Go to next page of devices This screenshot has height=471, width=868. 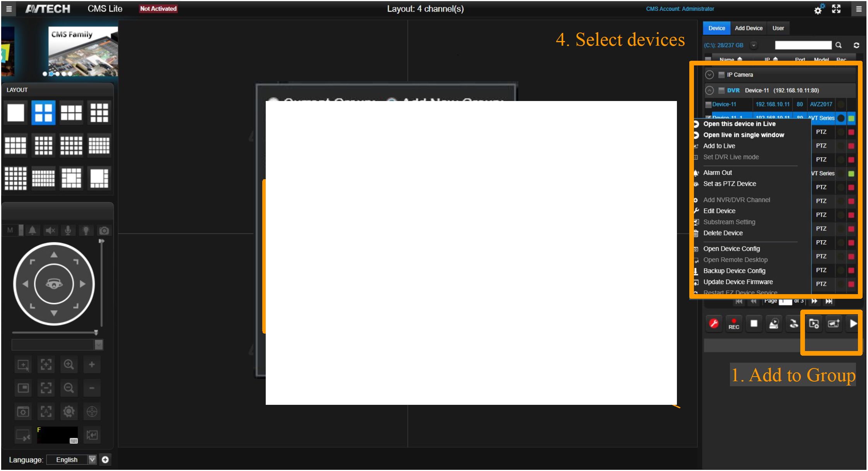pyautogui.click(x=814, y=301)
